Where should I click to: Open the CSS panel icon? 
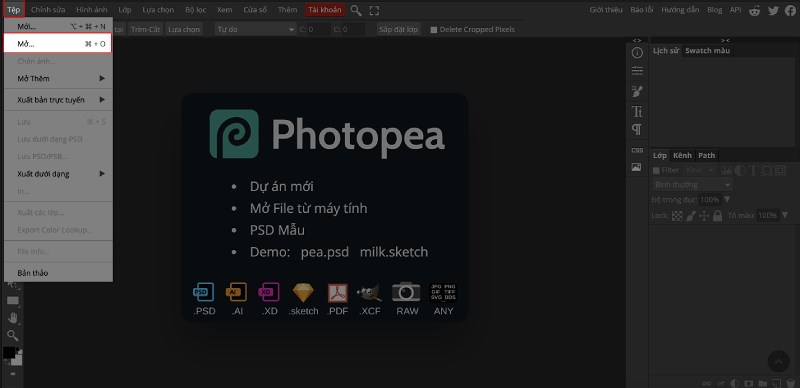[637, 151]
